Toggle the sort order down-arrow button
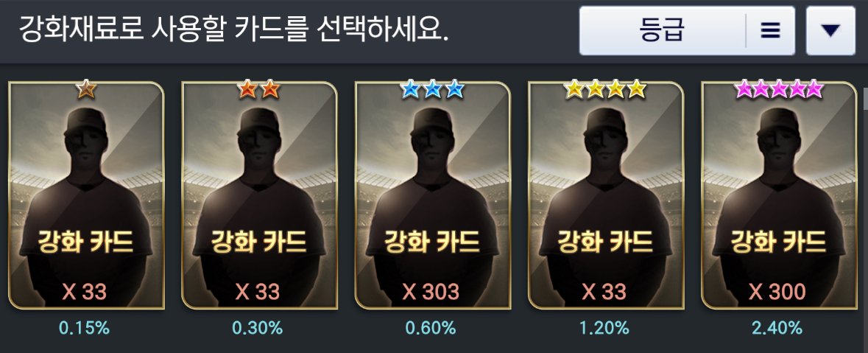868x353 pixels. pyautogui.click(x=831, y=31)
